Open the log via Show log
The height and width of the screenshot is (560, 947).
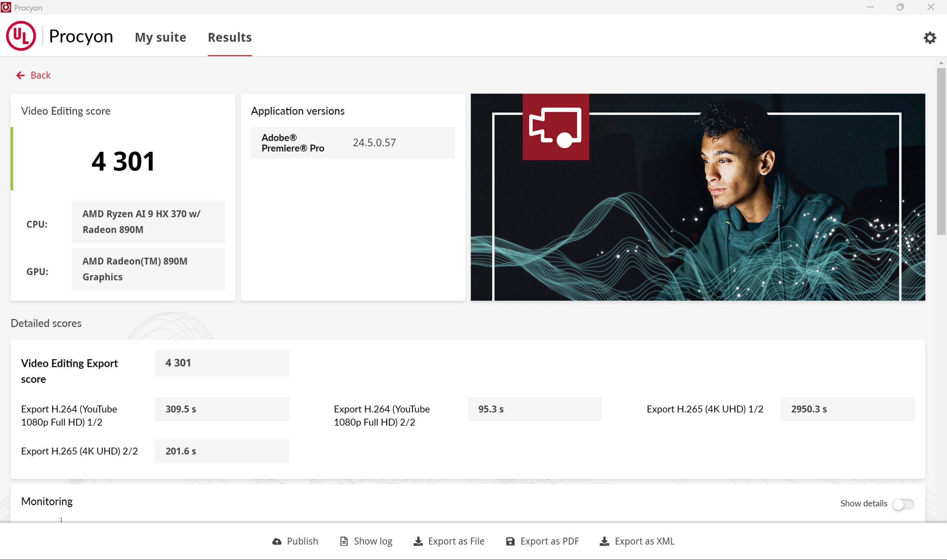coord(373,541)
